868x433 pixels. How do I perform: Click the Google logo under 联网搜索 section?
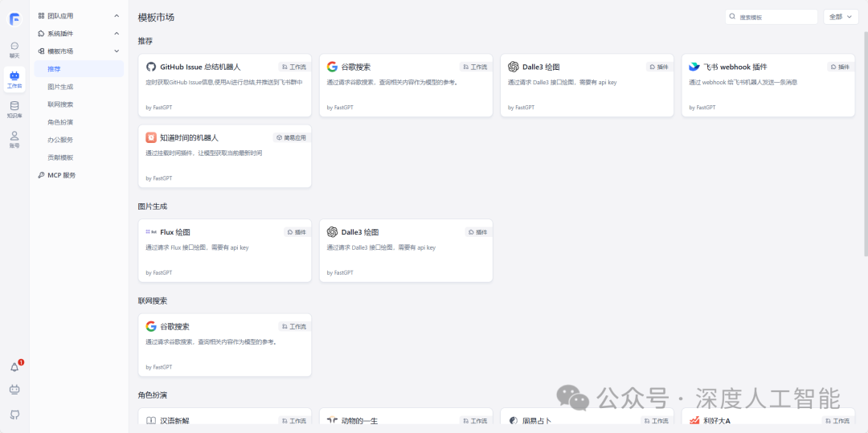tap(151, 327)
